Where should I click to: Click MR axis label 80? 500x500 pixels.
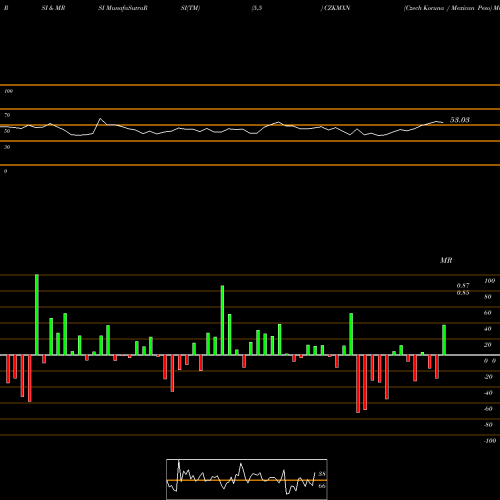(488, 297)
